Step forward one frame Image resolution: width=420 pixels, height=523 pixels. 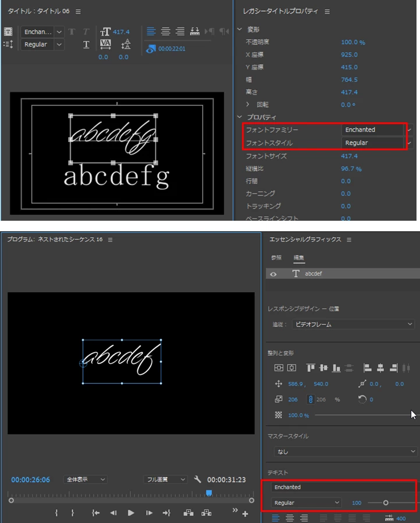(x=148, y=513)
